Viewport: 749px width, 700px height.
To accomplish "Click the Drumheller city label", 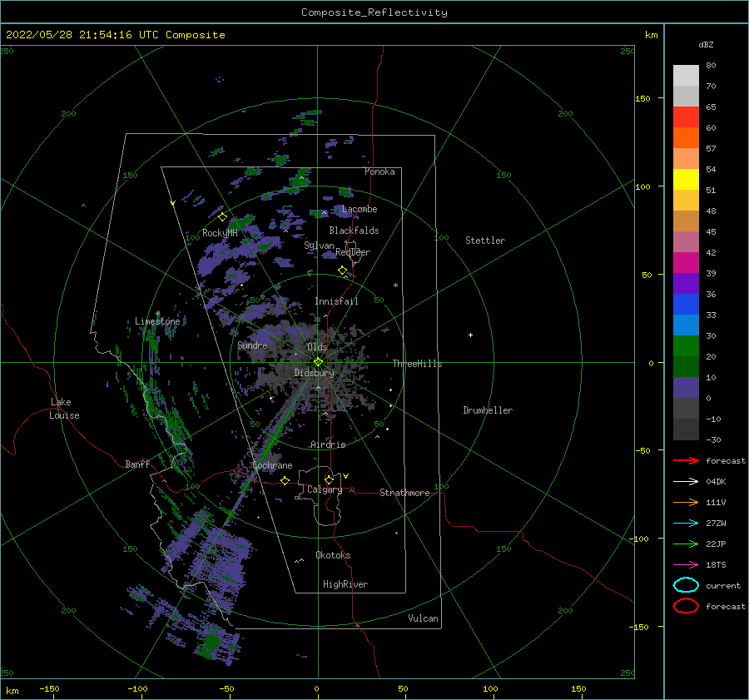I will (x=488, y=410).
